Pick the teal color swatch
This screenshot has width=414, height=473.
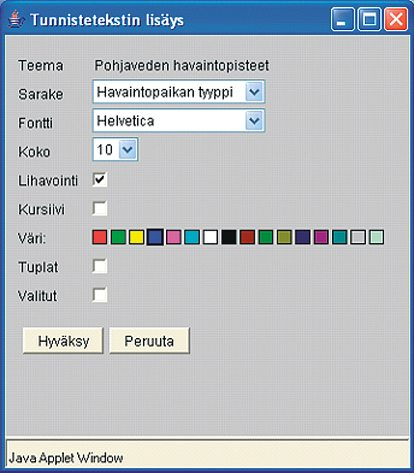coord(340,237)
